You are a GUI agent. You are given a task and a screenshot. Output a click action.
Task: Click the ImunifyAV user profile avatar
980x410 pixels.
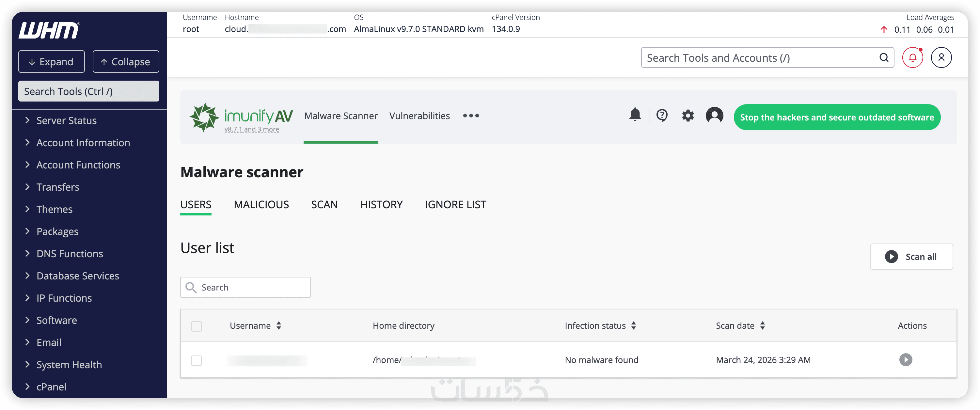715,115
